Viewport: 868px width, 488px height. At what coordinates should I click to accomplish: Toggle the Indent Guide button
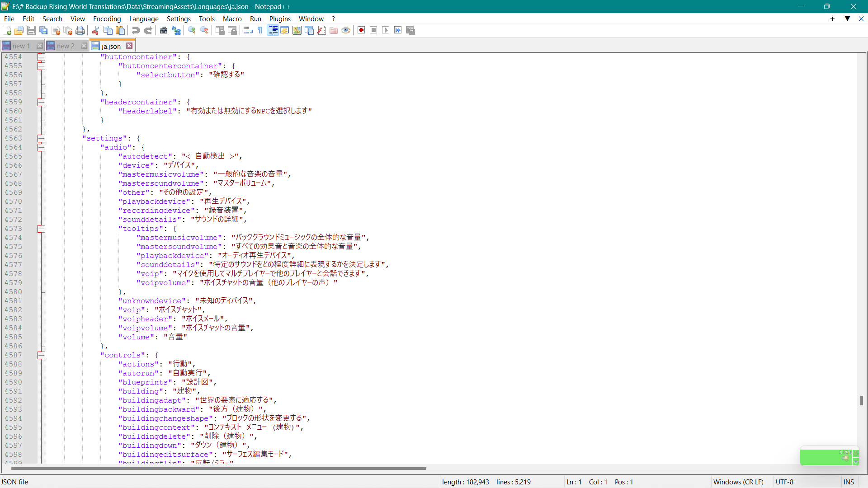pos(273,30)
